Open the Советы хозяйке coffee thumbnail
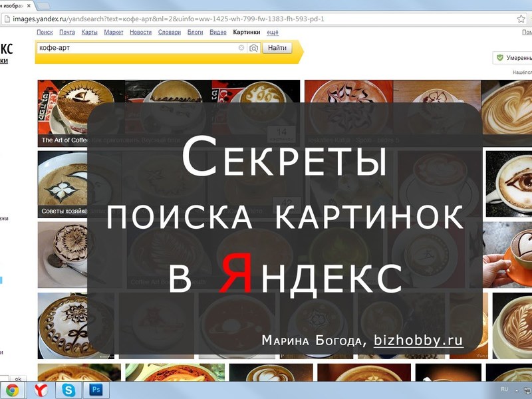This screenshot has width=532, height=399. point(63,184)
